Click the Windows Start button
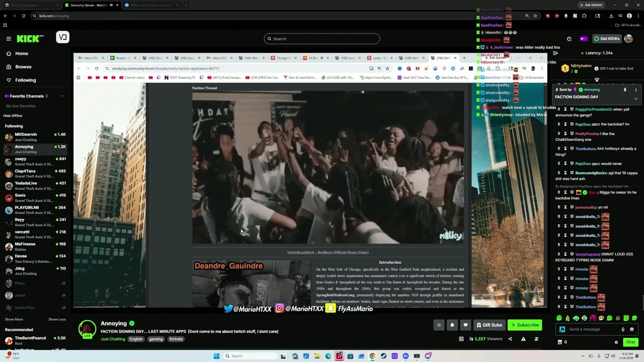Image resolution: width=644 pixels, height=362 pixels. (x=216, y=356)
